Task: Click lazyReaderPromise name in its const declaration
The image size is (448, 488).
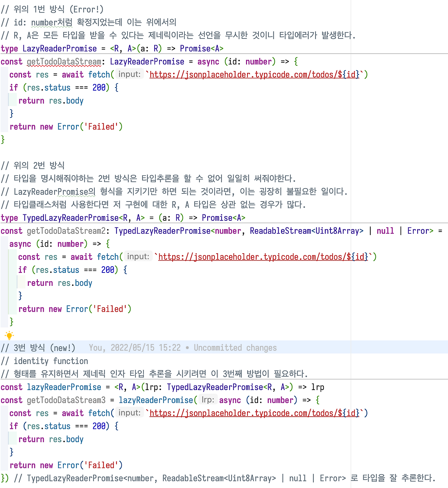Action: tap(64, 387)
